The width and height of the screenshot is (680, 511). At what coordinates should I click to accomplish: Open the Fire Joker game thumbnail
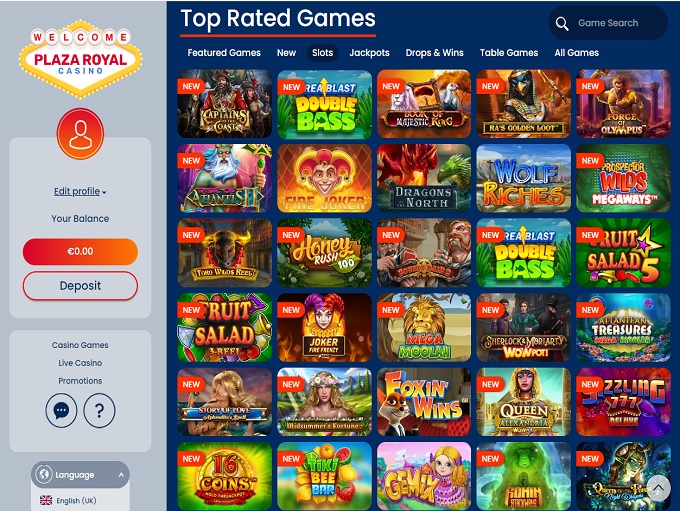tap(324, 178)
